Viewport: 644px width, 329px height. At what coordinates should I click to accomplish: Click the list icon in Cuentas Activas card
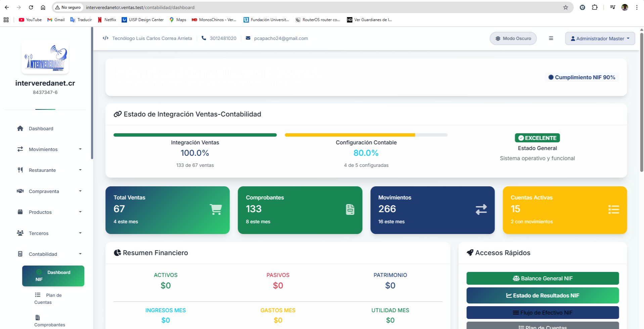point(613,209)
